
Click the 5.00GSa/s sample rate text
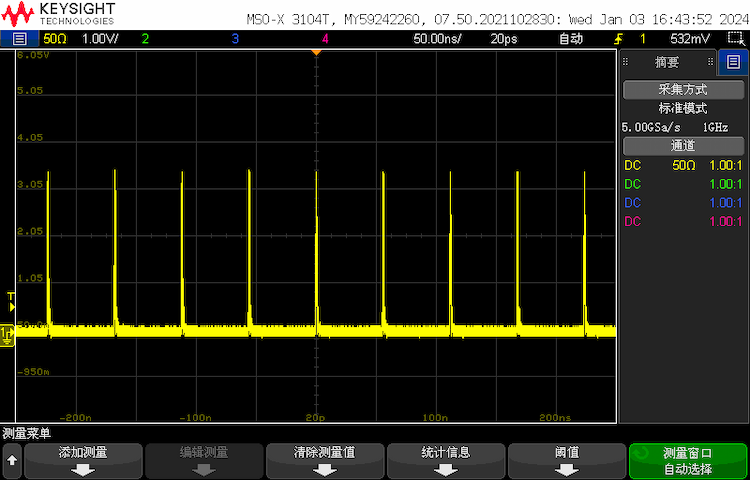pos(651,128)
